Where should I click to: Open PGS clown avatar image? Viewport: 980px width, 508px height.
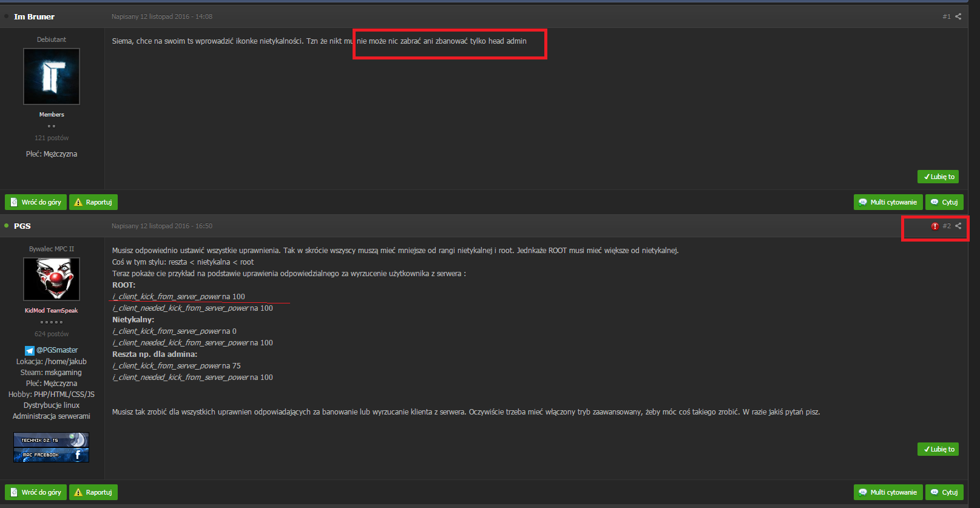(52, 279)
